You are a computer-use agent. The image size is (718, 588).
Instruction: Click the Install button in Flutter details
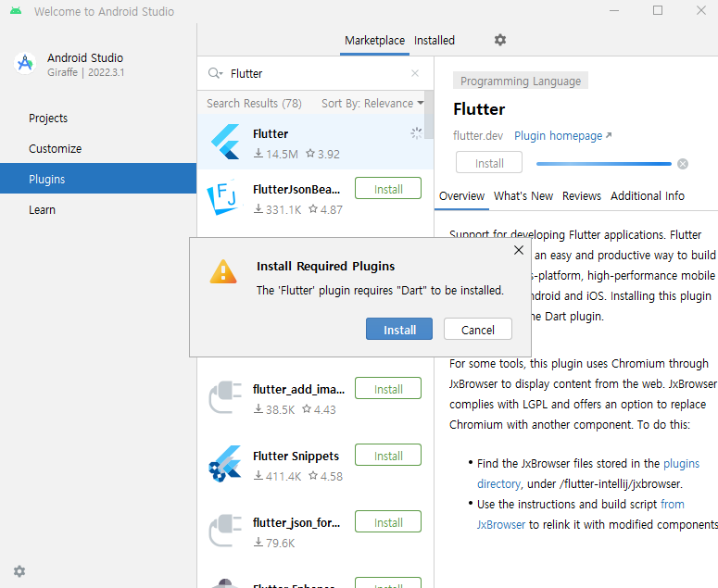(x=489, y=162)
